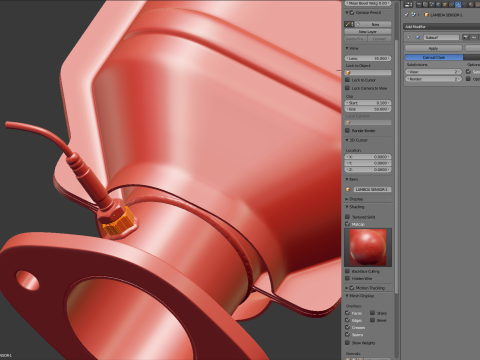Open the Add Modifier dropdown

pos(442,27)
